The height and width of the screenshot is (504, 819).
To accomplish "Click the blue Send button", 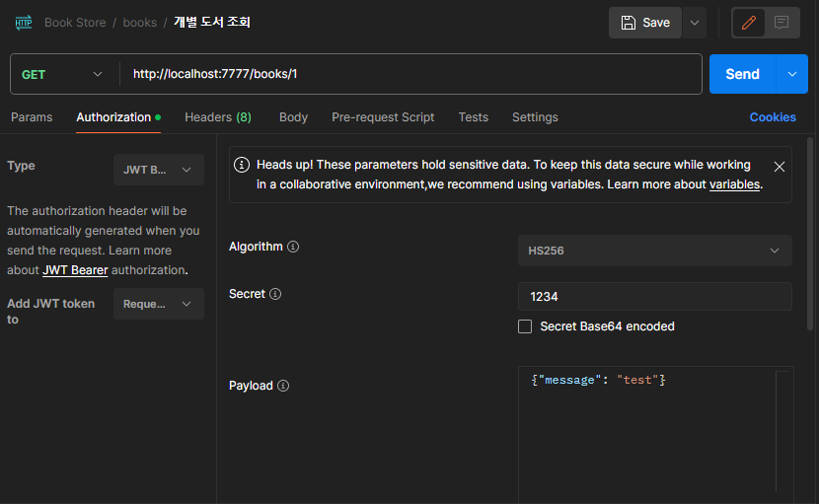I will click(x=742, y=74).
